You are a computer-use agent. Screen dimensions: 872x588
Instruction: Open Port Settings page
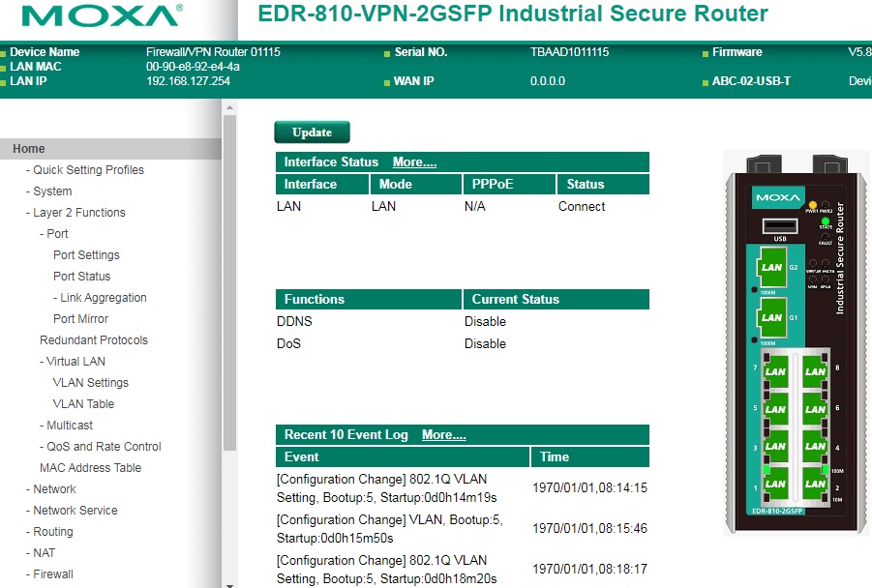click(86, 254)
